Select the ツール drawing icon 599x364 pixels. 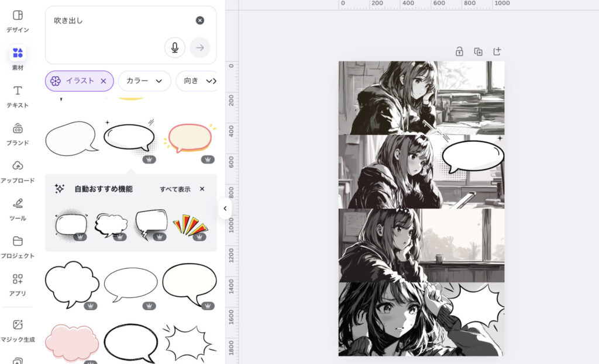(18, 209)
